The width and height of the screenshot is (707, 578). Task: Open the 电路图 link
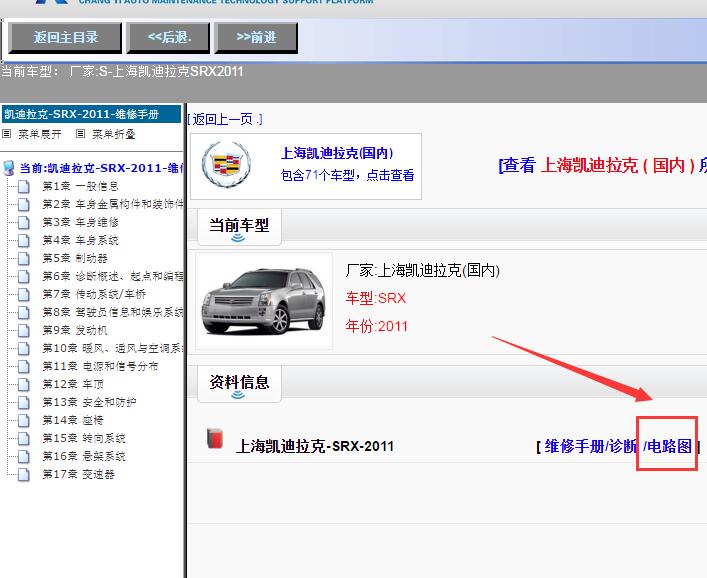[669, 446]
